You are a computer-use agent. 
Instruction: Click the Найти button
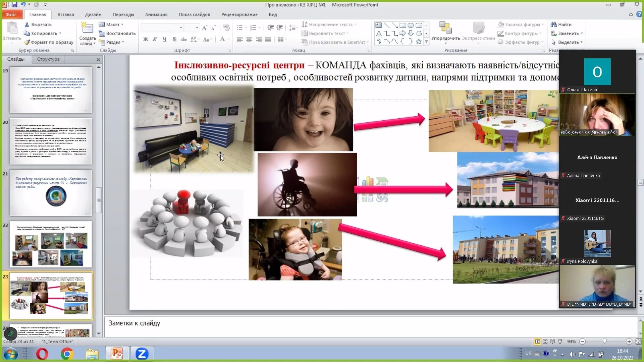click(561, 24)
